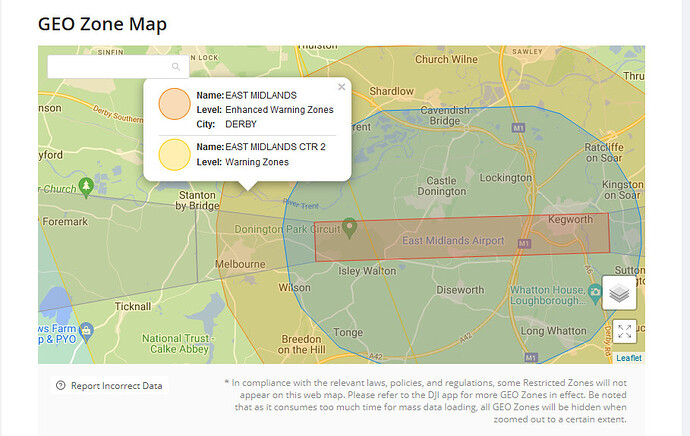The image size is (690, 436).
Task: Click the farm shop bag marker
Action: [x=87, y=331]
